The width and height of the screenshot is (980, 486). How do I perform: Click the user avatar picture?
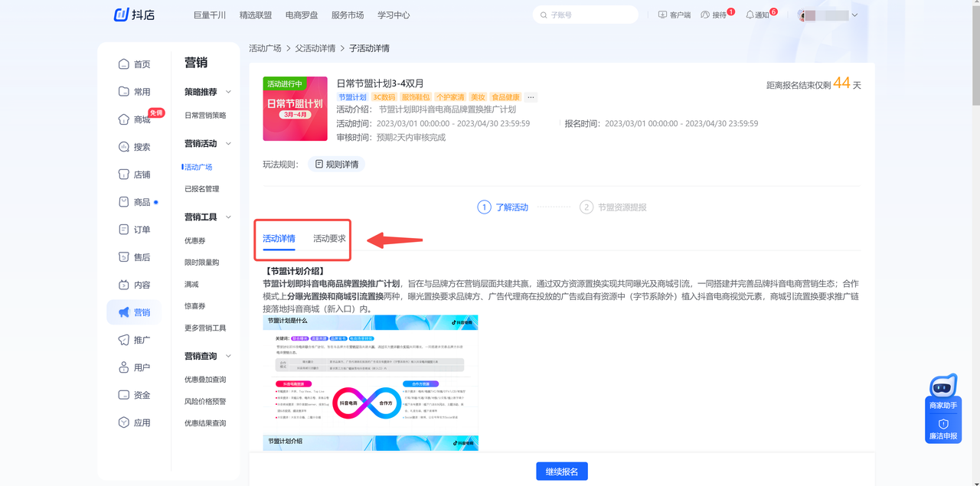804,15
